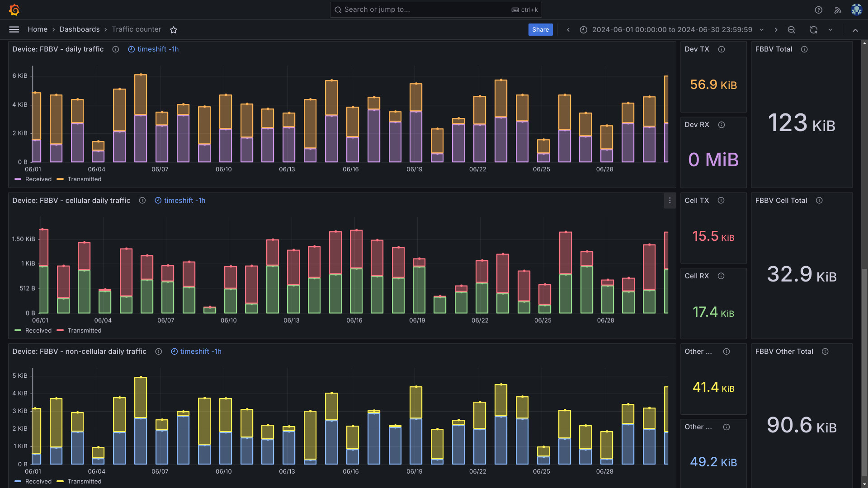Open the help question-mark icon
The image size is (868, 488).
pyautogui.click(x=818, y=10)
